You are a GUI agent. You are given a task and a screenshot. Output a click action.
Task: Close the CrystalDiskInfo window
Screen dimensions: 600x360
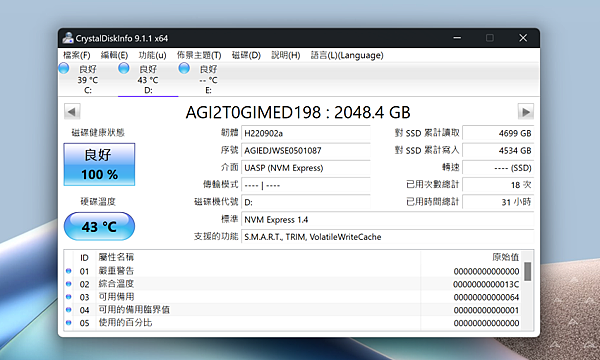click(523, 38)
